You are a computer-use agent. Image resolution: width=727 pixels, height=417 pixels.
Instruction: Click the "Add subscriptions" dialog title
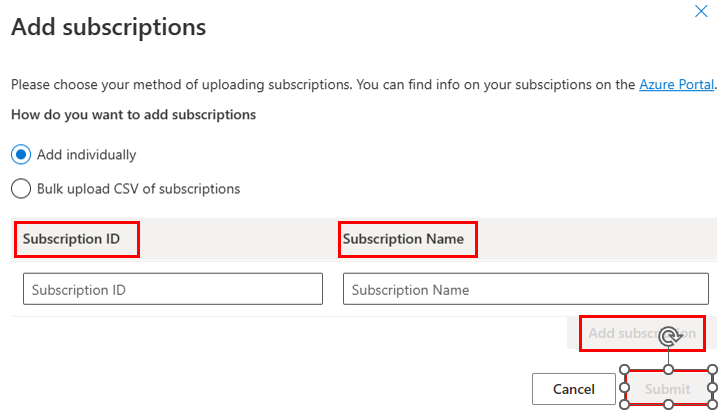[x=108, y=27]
